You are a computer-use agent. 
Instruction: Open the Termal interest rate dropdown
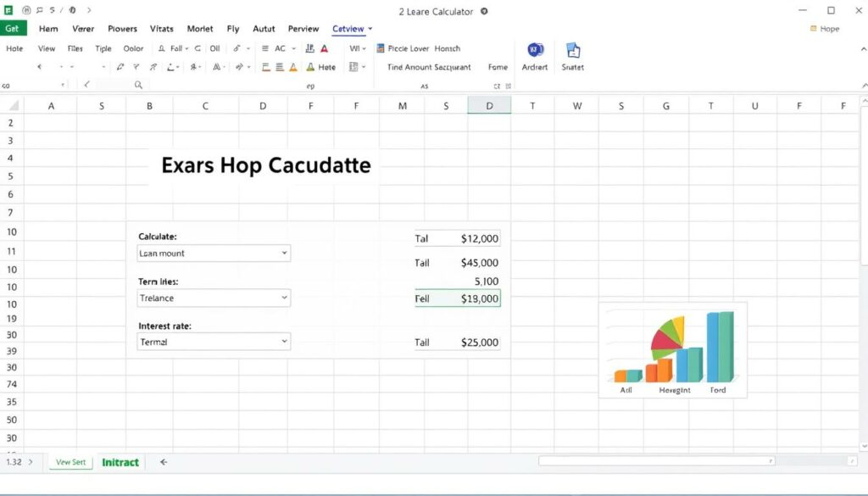click(x=214, y=342)
